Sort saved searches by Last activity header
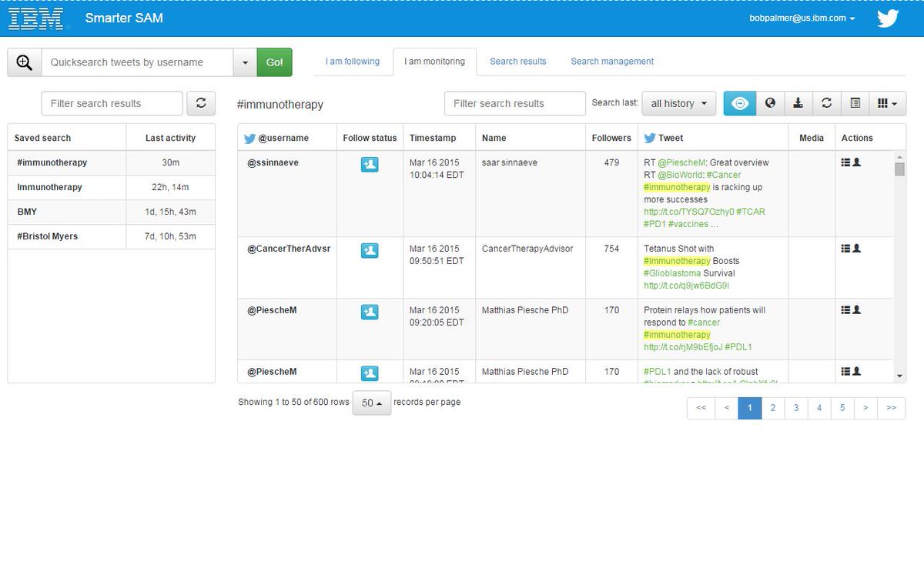This screenshot has height=575, width=924. point(170,138)
